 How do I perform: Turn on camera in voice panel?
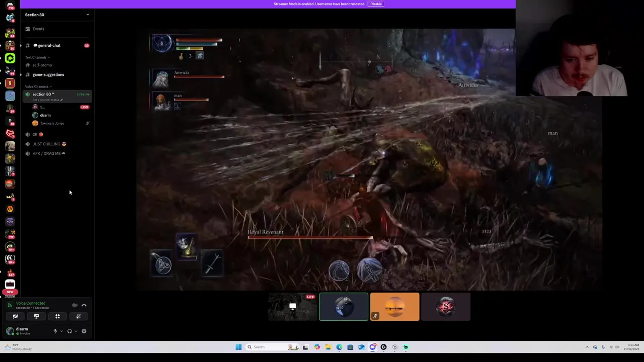pos(15,316)
